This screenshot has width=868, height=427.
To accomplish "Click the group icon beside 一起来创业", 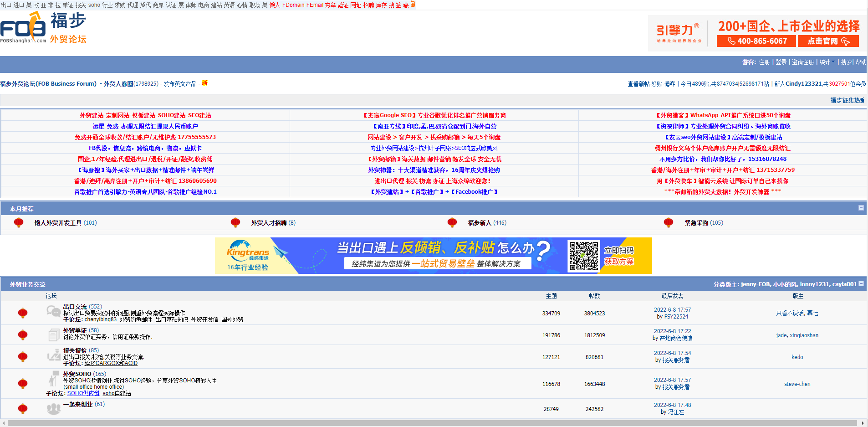I will coord(54,409).
